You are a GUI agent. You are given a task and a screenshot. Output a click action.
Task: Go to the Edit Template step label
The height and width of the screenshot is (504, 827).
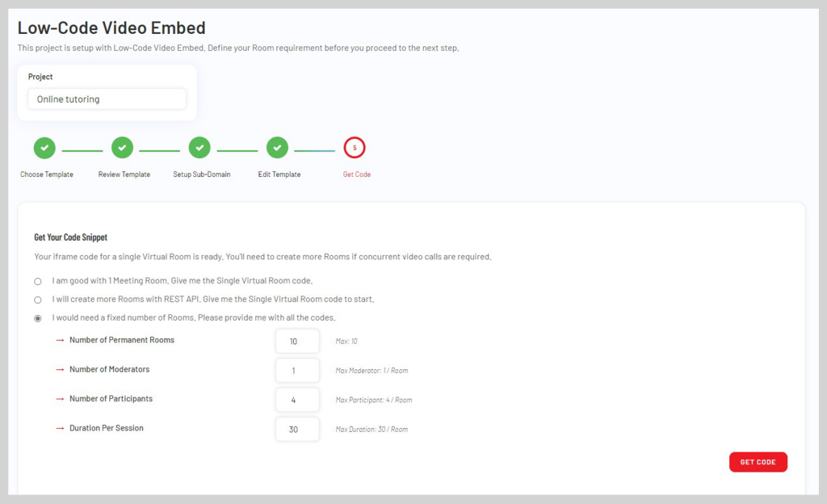pos(279,174)
